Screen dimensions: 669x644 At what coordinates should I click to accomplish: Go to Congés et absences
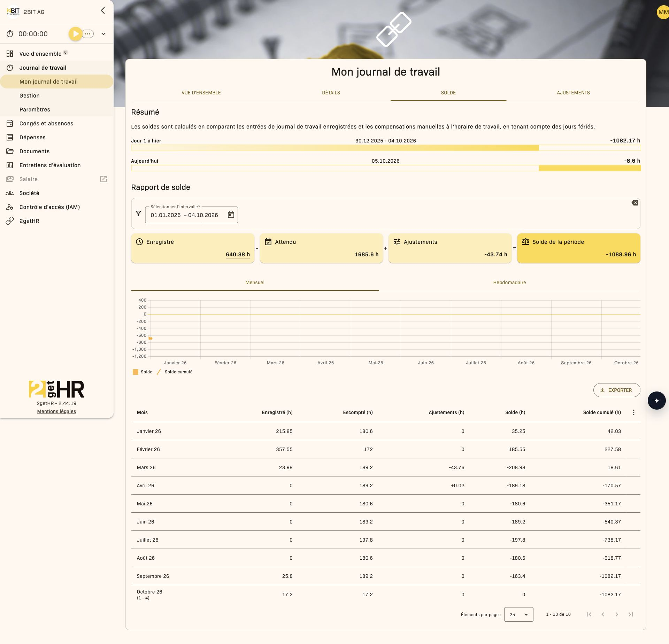pyautogui.click(x=57, y=123)
